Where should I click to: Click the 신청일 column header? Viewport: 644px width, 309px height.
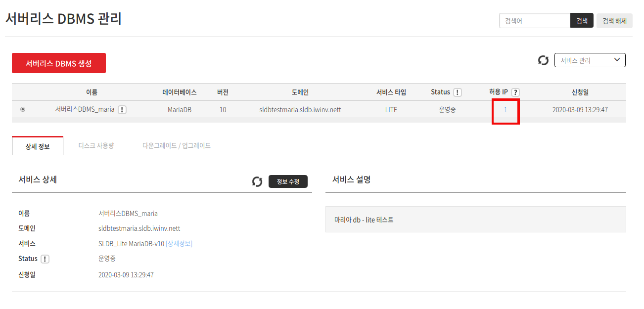pos(580,92)
